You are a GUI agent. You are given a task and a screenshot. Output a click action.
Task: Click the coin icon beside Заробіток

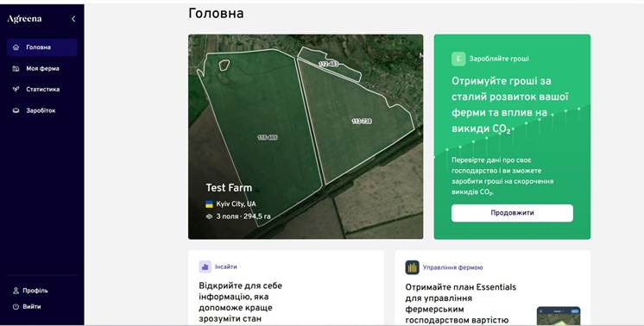16,110
